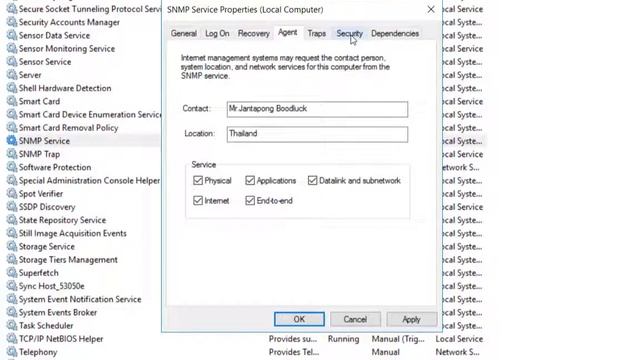
Task: Click the System Events Broker gear icon
Action: tap(12, 312)
